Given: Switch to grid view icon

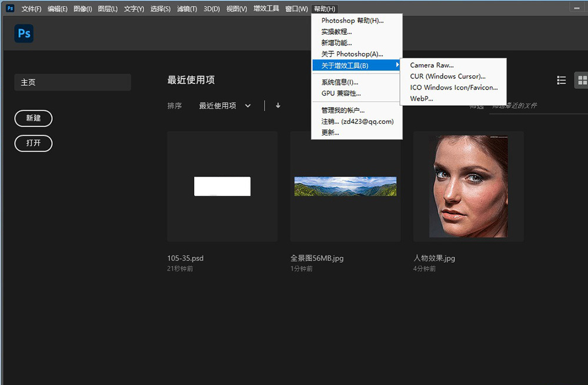Looking at the screenshot, I should [582, 81].
